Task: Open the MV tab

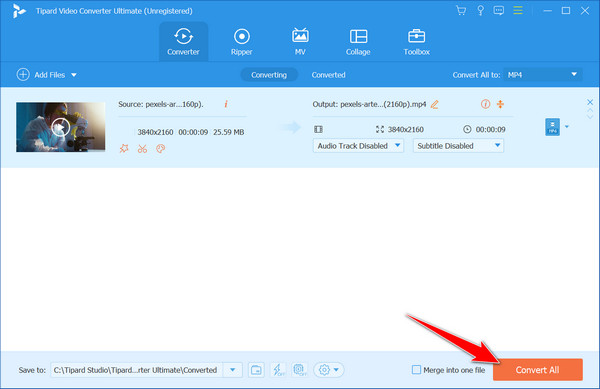Action: click(300, 41)
